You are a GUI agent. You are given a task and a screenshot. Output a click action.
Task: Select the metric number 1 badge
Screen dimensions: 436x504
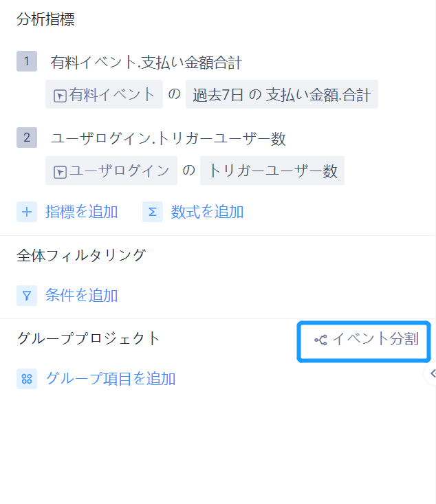(27, 61)
